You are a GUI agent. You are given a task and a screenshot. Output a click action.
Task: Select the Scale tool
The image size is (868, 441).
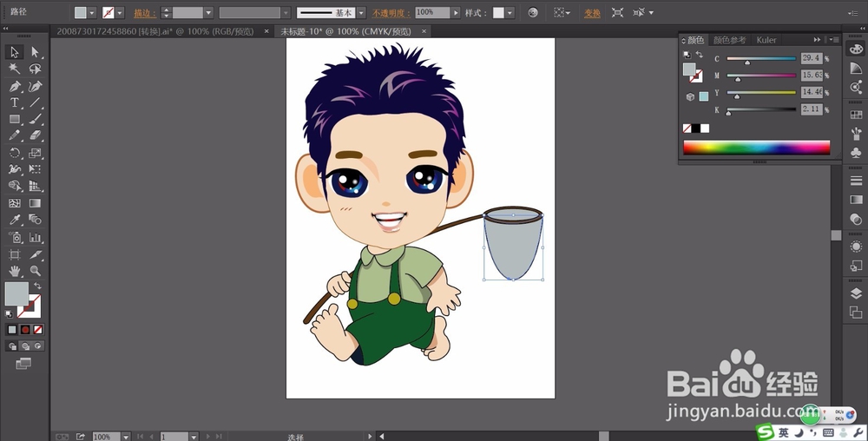coord(35,153)
